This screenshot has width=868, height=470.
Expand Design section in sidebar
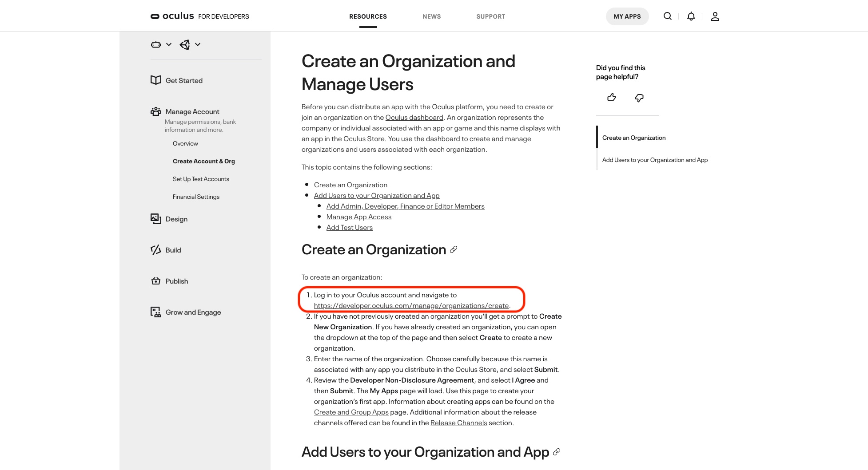(x=176, y=219)
